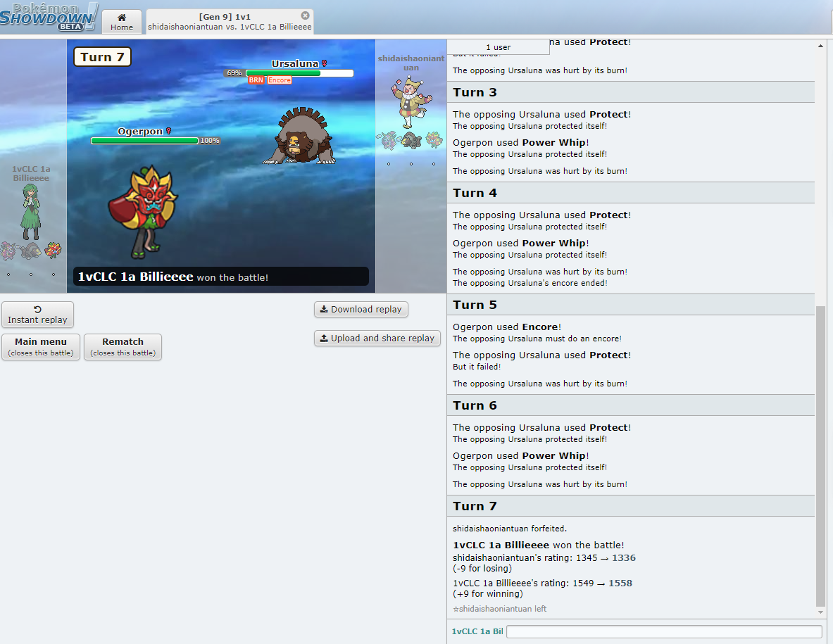This screenshot has height=644, width=833.
Task: Click 'The opposing Ursaluna's encore ended!' line
Action: (530, 283)
